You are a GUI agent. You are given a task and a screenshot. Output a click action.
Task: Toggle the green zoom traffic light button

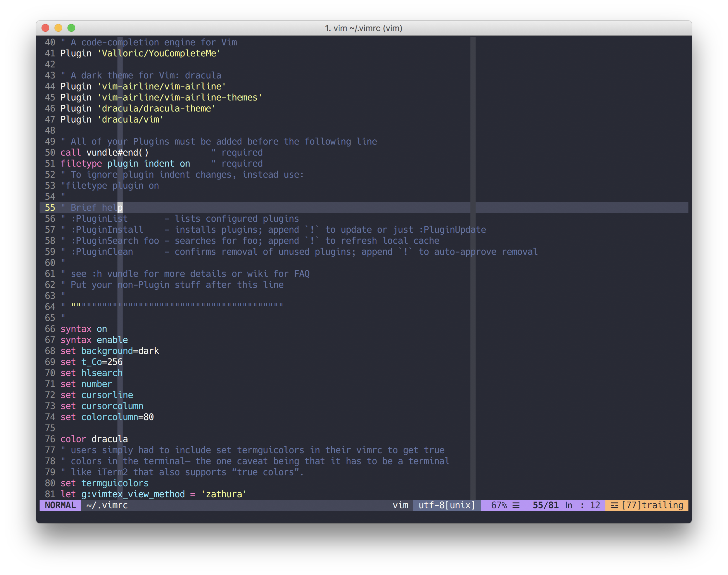pos(71,28)
